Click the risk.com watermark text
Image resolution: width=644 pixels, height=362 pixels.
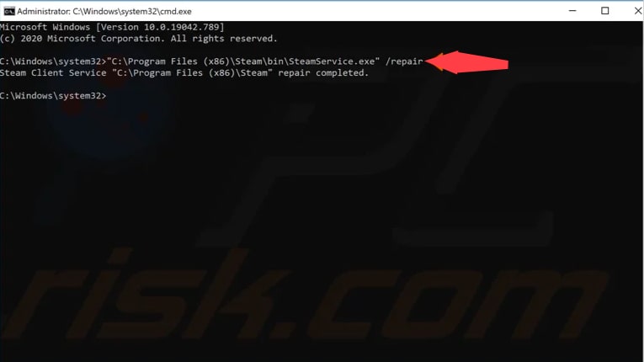pos(302,294)
